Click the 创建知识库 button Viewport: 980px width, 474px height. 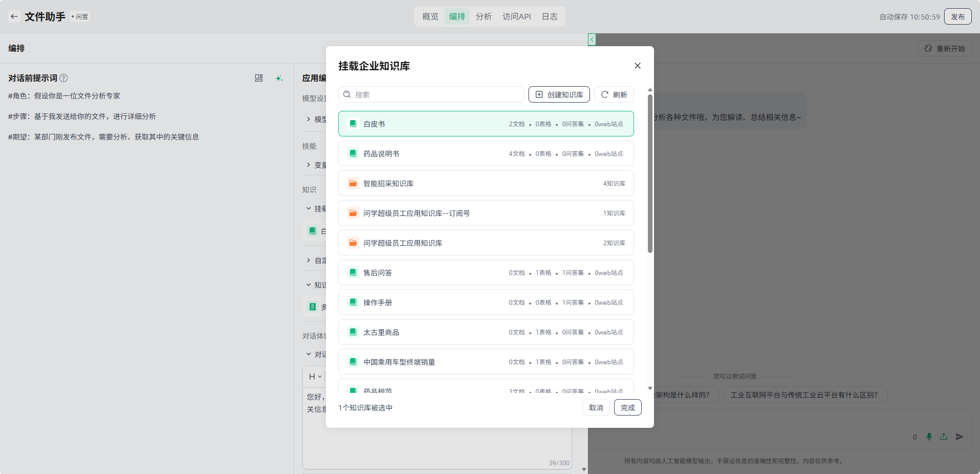tap(559, 94)
